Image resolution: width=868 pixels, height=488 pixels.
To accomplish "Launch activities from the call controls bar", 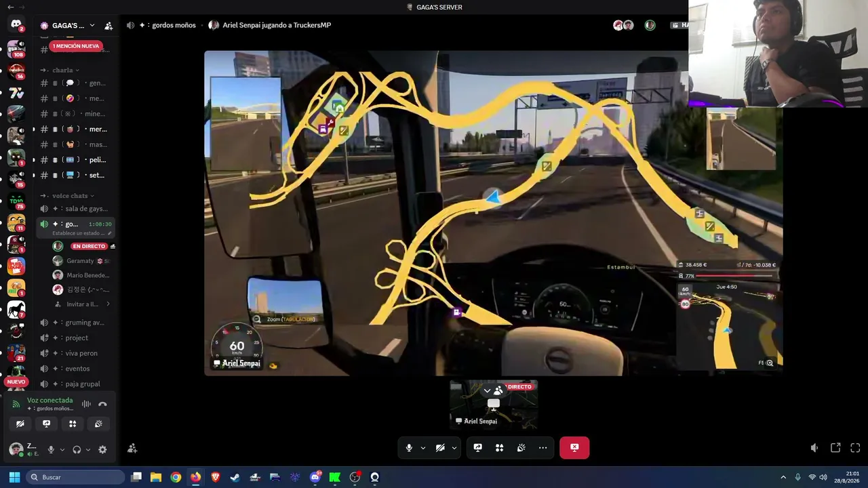I will [499, 447].
